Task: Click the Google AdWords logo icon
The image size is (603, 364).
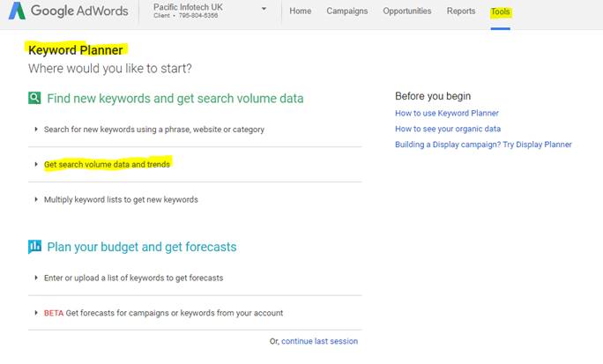Action: point(17,11)
